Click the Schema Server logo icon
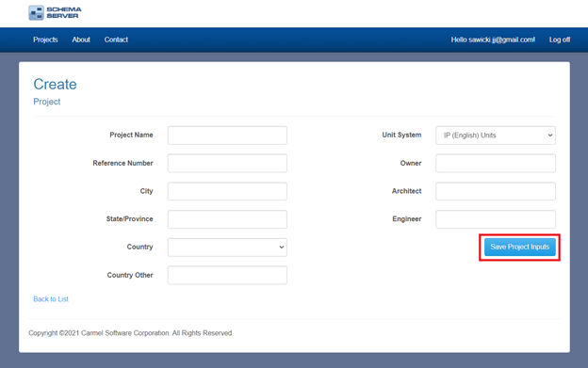This screenshot has width=588, height=368. pos(37,13)
